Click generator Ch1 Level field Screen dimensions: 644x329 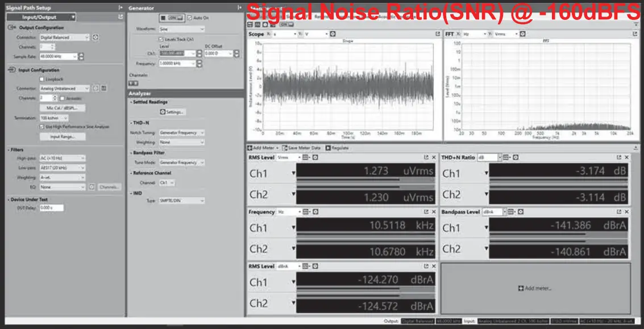[177, 54]
